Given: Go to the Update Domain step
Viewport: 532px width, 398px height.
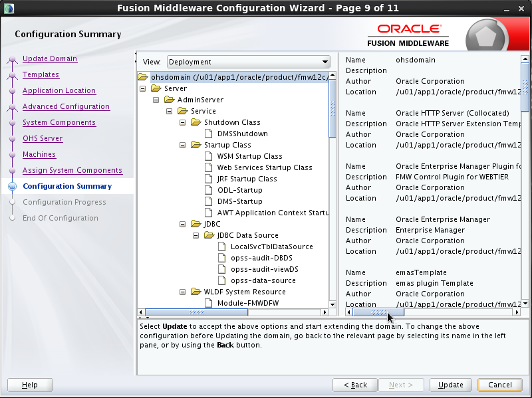Looking at the screenshot, I should coord(50,58).
